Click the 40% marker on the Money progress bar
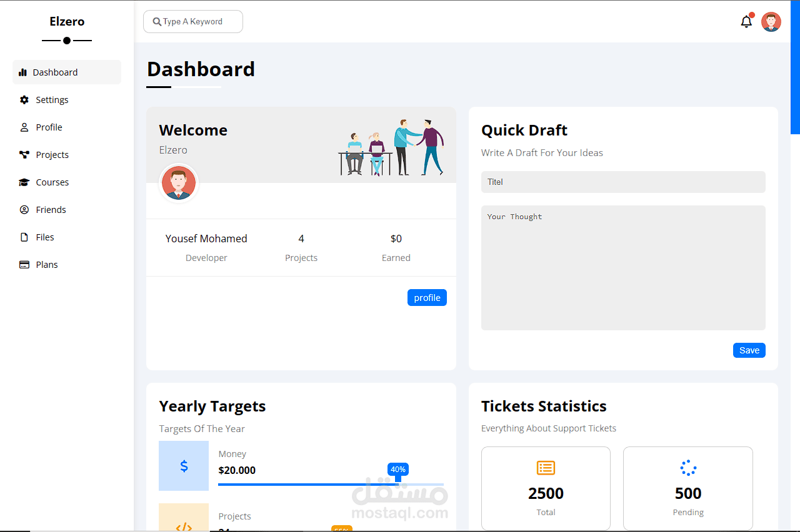The image size is (800, 532). 398,469
